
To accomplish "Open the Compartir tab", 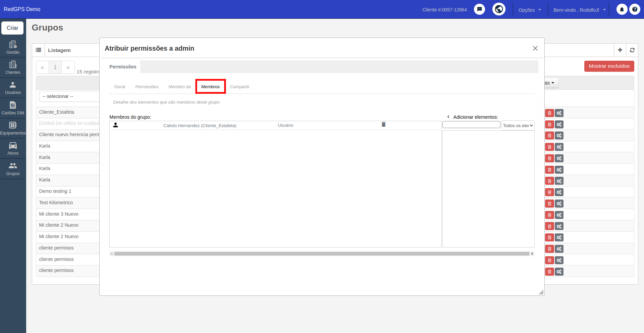I will click(x=239, y=87).
